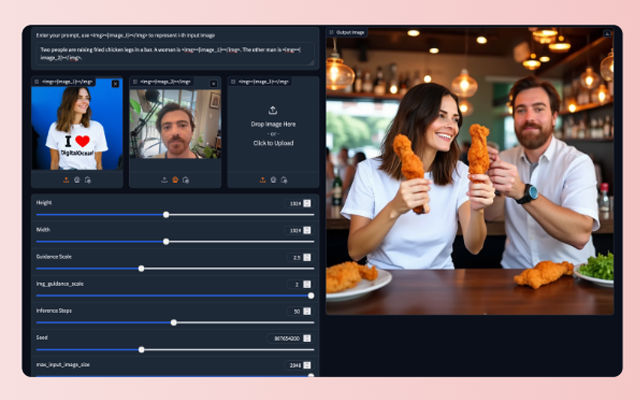Viewport: 640px width, 400px height.
Task: Click the generated fried chicken output image
Action: pos(470,171)
